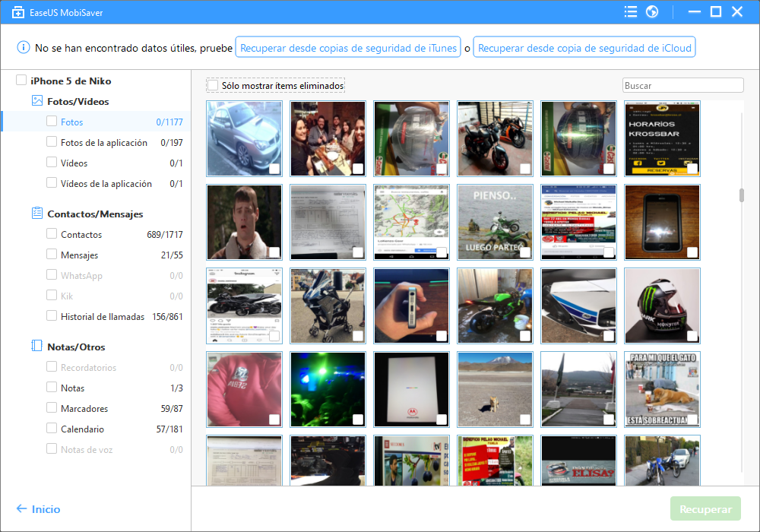Tick the Contactos checkbox
Screen dimensions: 760x532
point(52,235)
